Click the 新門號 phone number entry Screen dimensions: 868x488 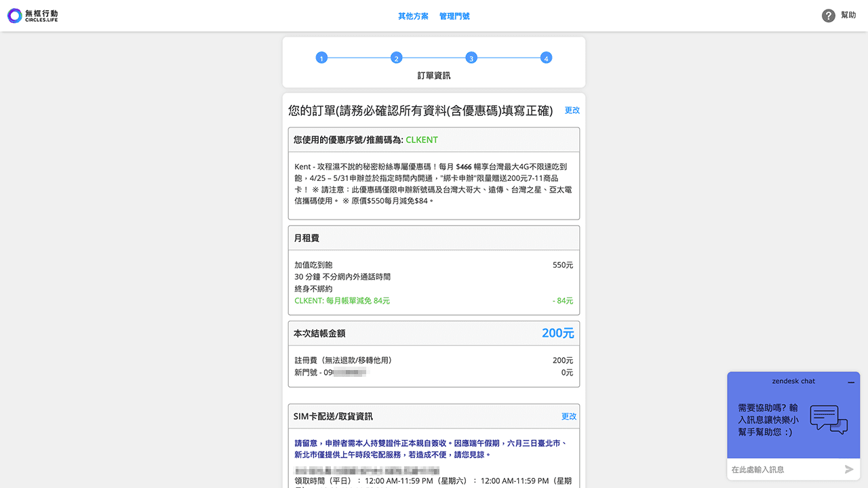tap(332, 372)
